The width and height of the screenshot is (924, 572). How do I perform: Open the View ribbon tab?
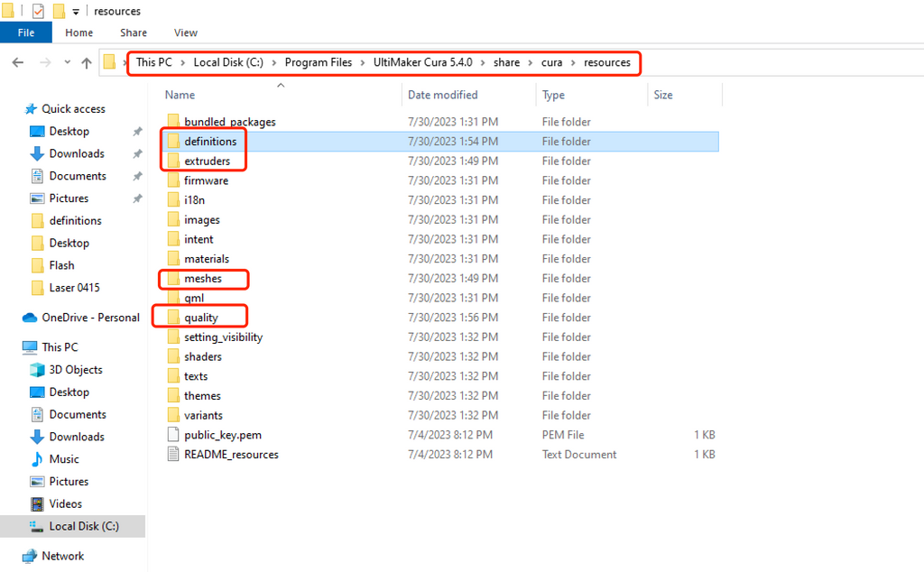[186, 33]
